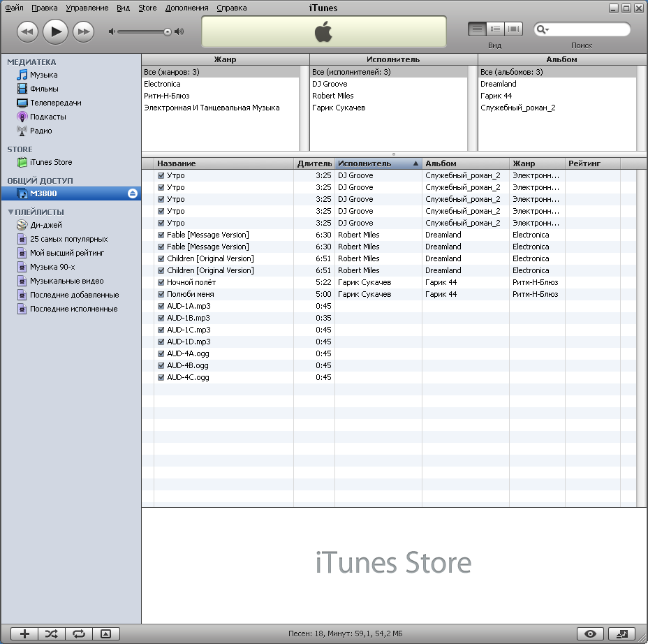
Task: Select Все (жанров: 3) entry
Action: click(x=220, y=72)
